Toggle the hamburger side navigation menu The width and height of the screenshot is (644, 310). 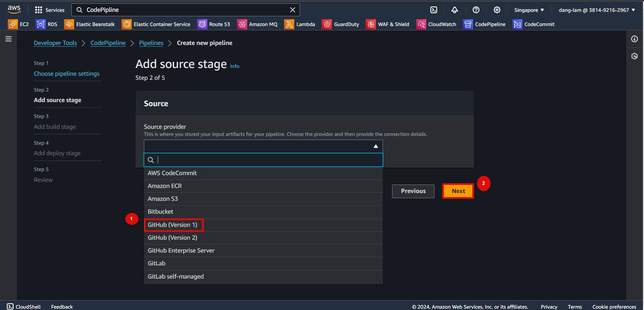(x=8, y=39)
